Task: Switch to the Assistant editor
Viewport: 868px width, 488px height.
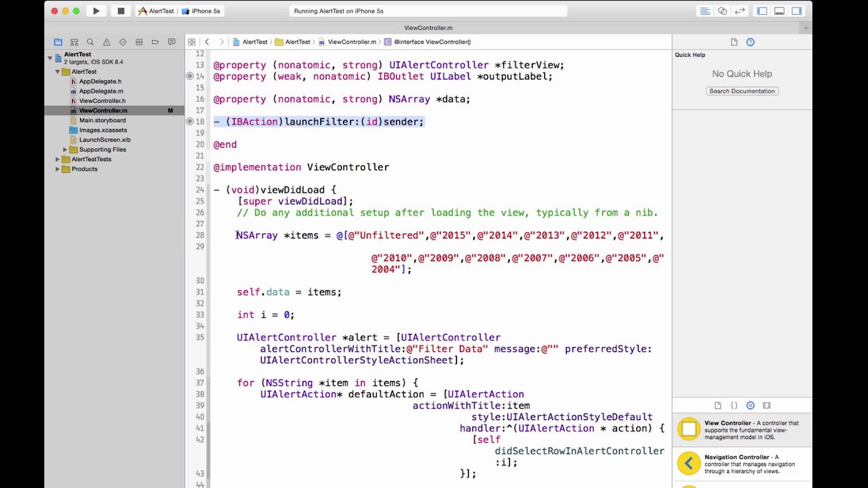Action: tap(722, 11)
